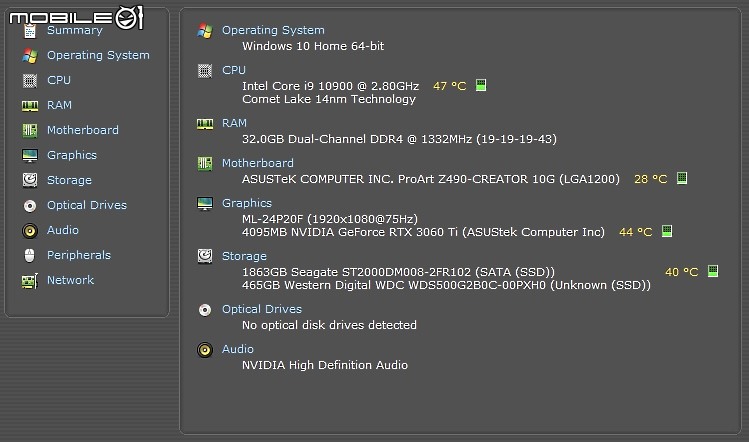Click the Optical Drives disc icon in sidebar
Screen dimensions: 749x442
(x=30, y=205)
